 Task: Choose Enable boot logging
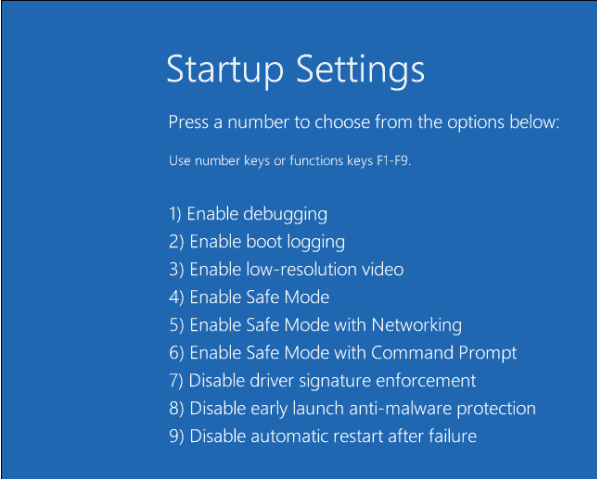[x=257, y=242]
